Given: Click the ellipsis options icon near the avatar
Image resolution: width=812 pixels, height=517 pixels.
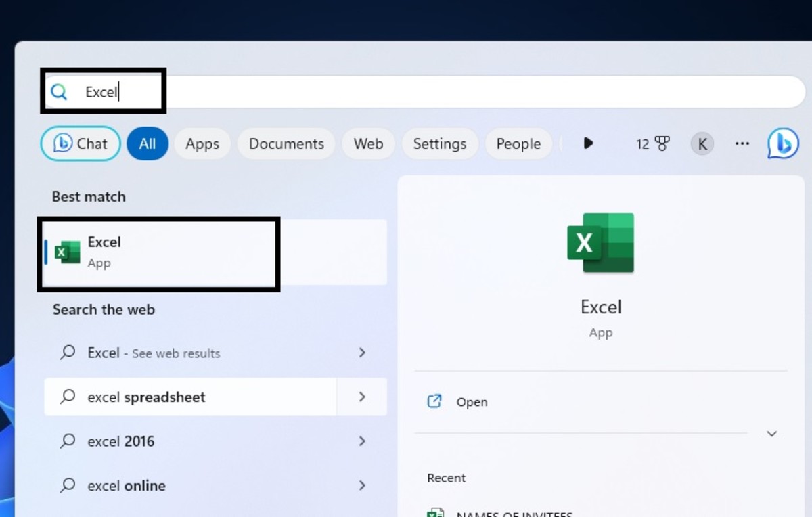Looking at the screenshot, I should [x=742, y=143].
